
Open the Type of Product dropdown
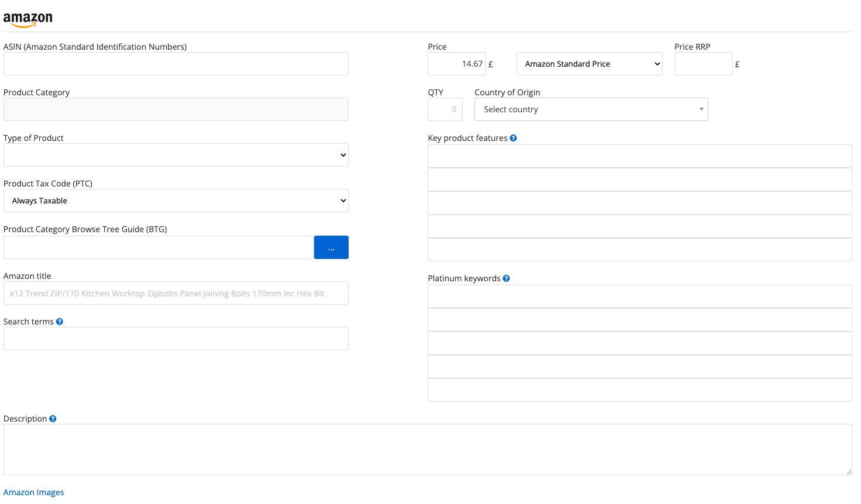click(176, 155)
